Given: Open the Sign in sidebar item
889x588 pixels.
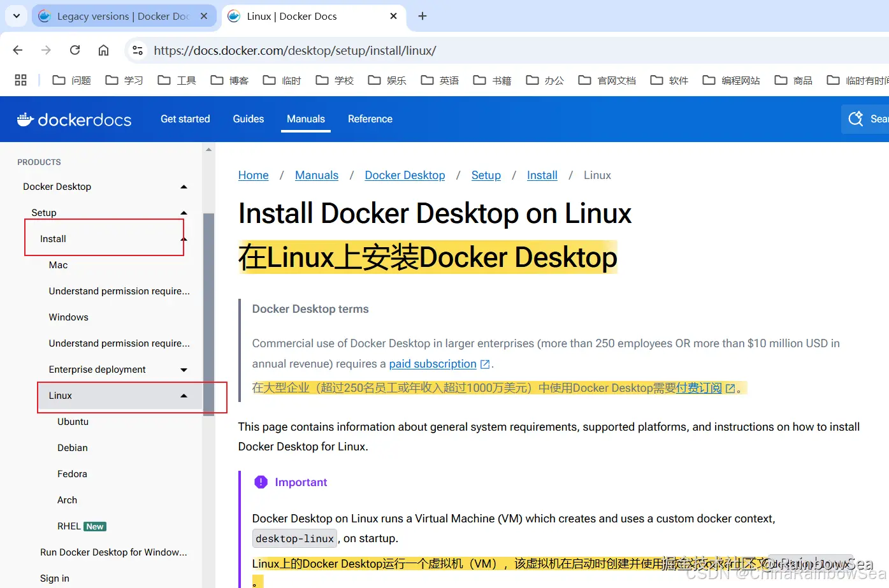Looking at the screenshot, I should 54,578.
